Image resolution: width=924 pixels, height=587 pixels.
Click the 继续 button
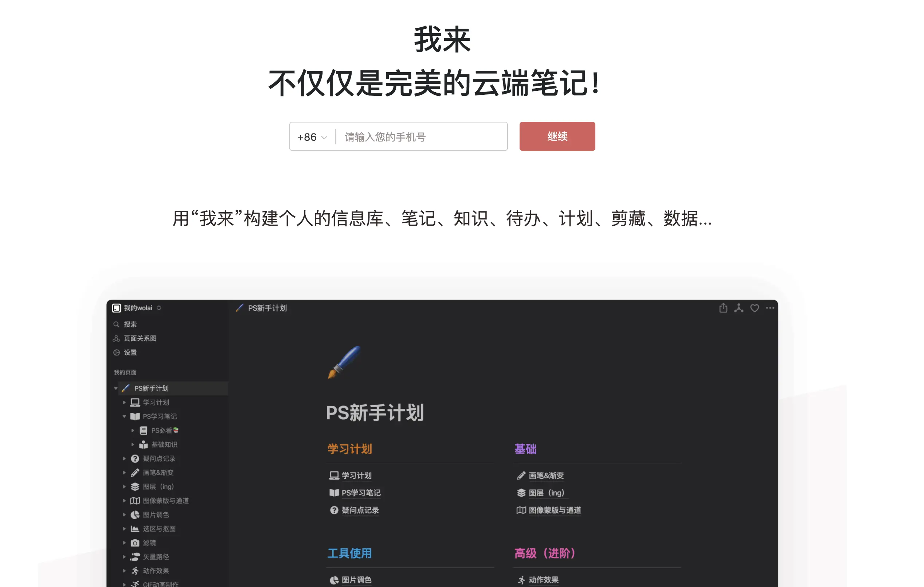click(x=557, y=136)
